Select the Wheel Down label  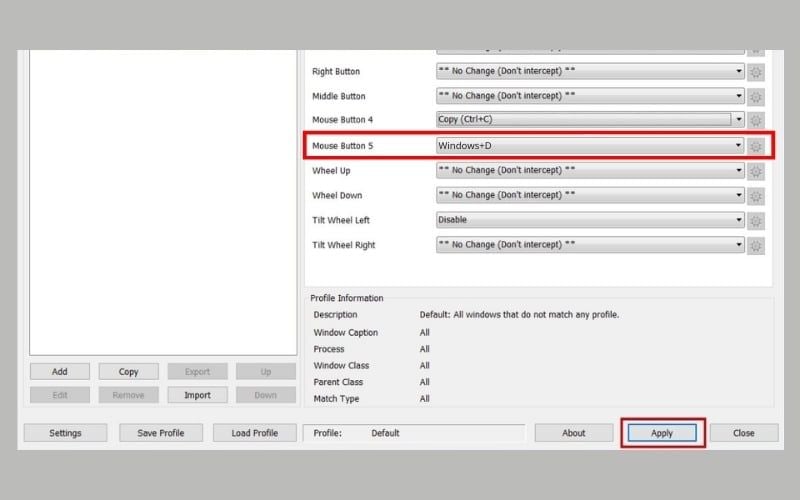[x=337, y=195]
